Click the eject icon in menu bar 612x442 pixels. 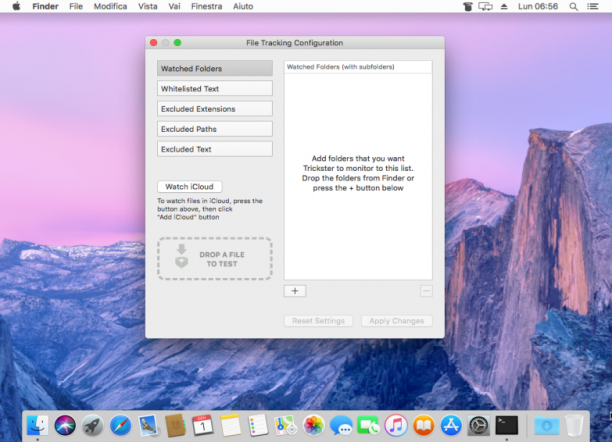click(504, 6)
